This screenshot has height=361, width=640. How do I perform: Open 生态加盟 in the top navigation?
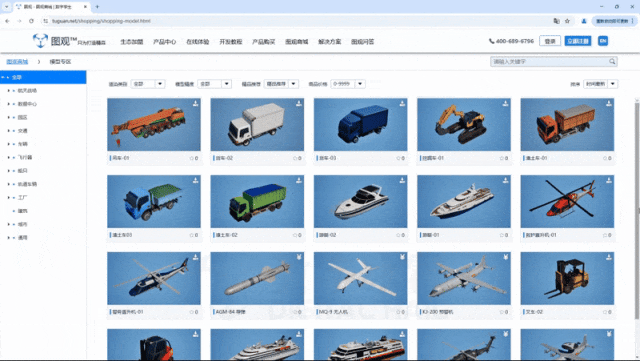131,42
